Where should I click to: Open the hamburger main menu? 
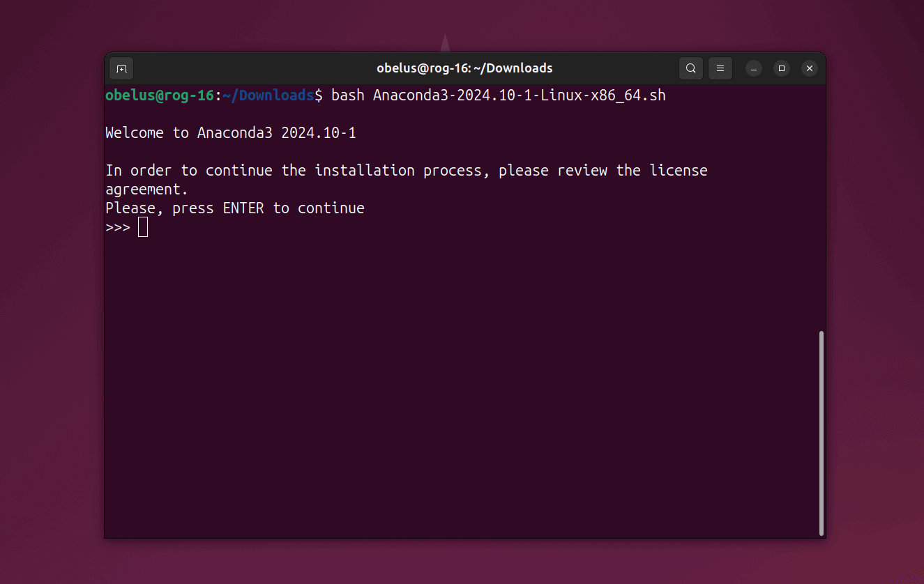(x=720, y=68)
